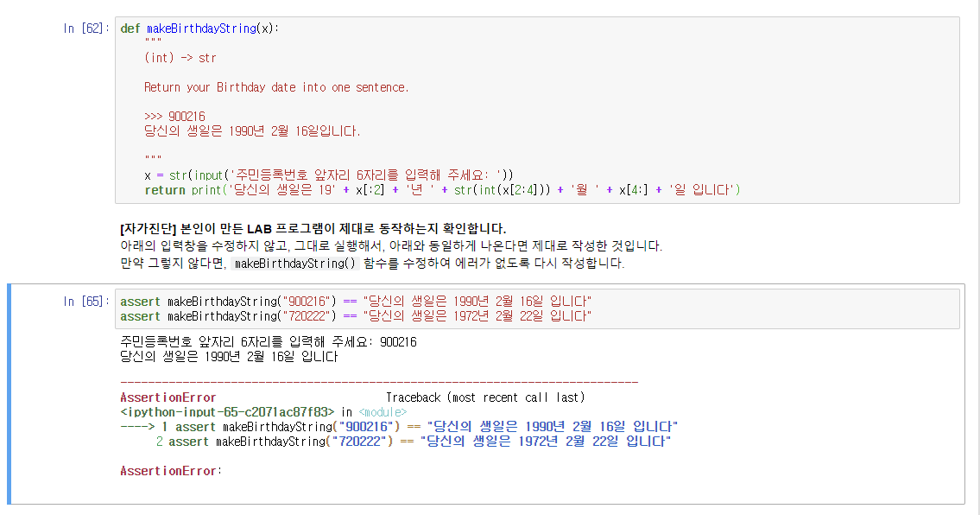Click the In [62] code cell prompt
This screenshot has width=980, height=515.
pyautogui.click(x=86, y=29)
